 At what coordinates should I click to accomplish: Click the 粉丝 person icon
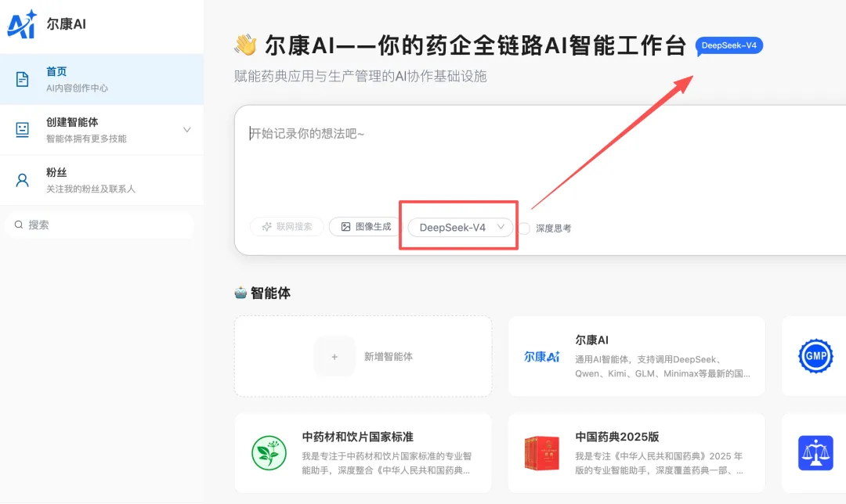(x=22, y=180)
